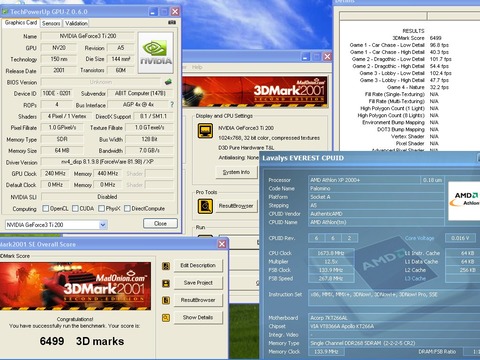The image size is (480, 360).
Task: Switch to the Sensors tab
Action: (x=51, y=23)
